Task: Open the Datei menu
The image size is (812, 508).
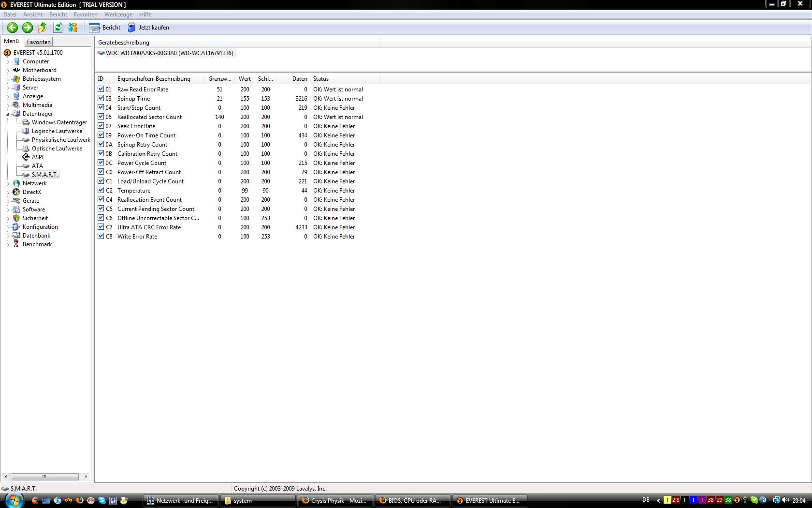Action: [x=10, y=15]
